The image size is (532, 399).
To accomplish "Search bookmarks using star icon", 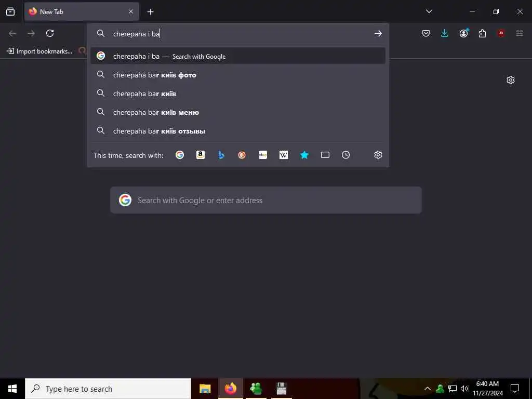I will pos(304,155).
